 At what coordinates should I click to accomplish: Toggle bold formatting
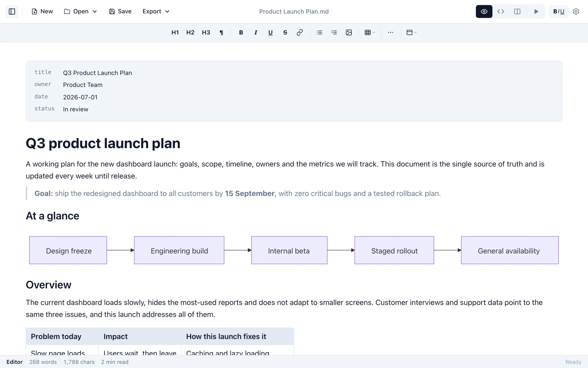tap(241, 32)
